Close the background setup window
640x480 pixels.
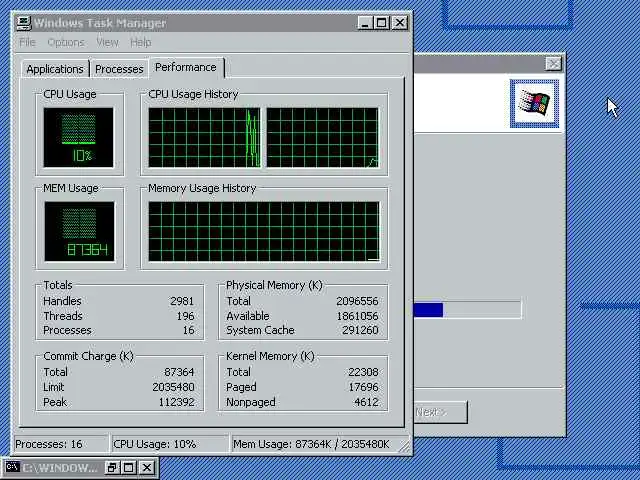coord(553,64)
